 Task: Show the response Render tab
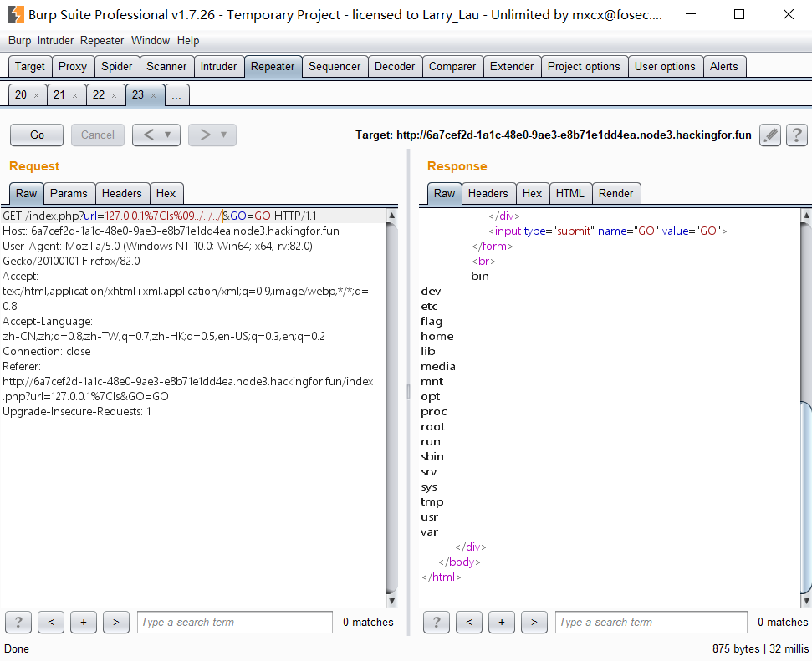615,194
